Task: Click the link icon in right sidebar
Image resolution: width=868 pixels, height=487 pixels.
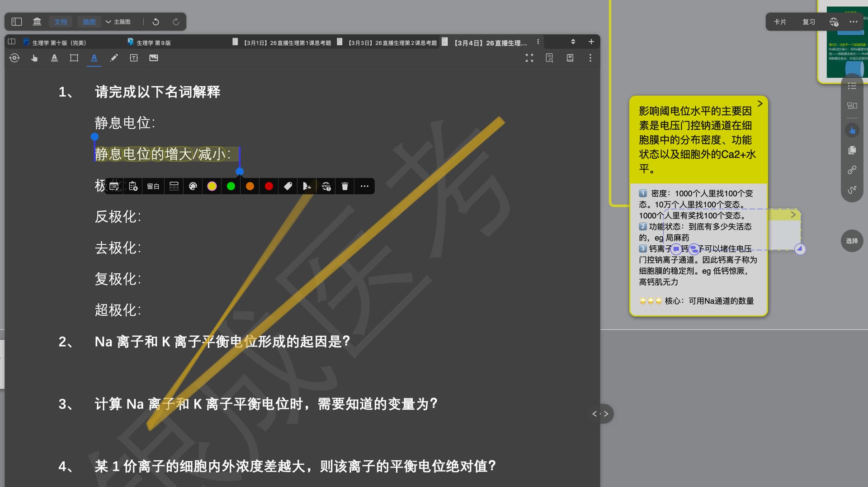Action: (x=852, y=170)
